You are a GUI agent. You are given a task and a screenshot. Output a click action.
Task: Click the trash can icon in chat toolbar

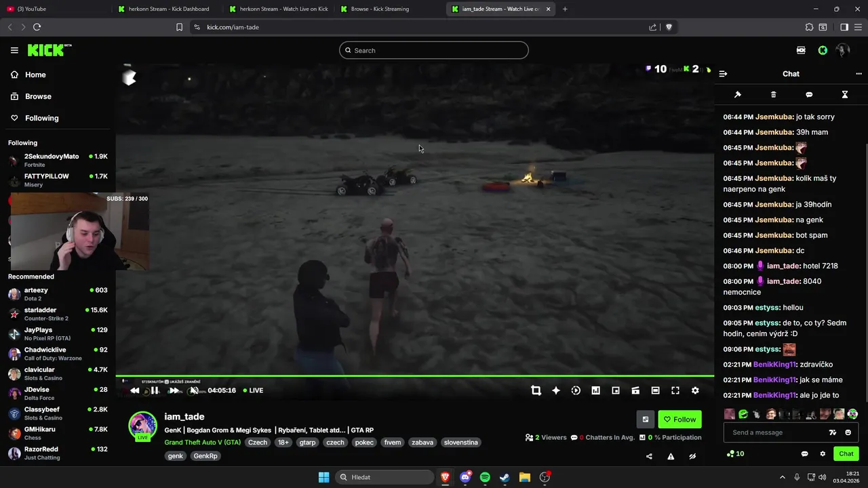pos(773,95)
